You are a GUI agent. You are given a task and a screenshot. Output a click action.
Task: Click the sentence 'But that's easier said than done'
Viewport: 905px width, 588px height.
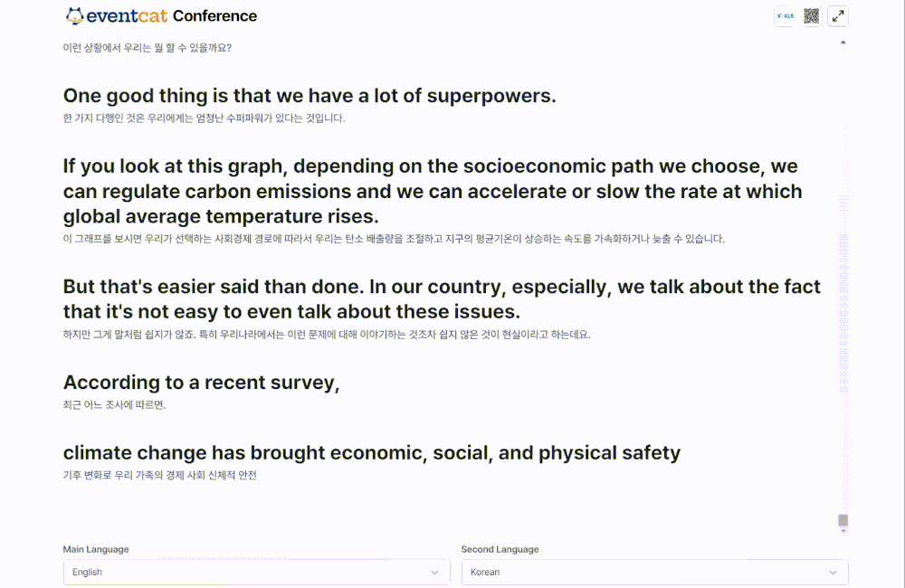(442, 299)
